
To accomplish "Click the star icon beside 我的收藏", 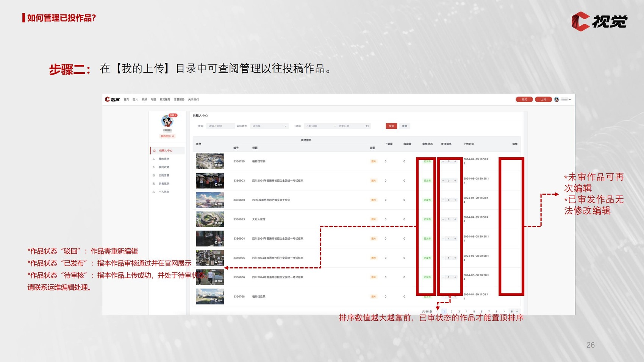I will point(154,167).
